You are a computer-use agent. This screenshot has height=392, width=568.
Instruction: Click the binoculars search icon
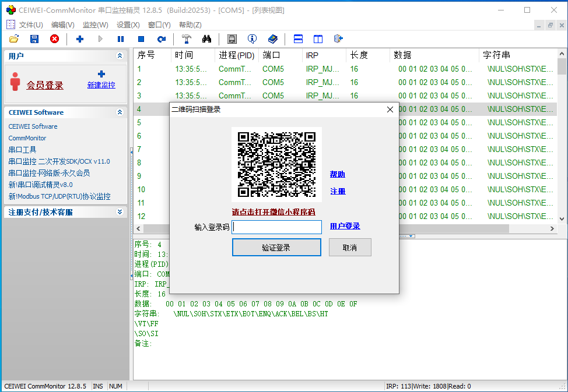click(206, 39)
